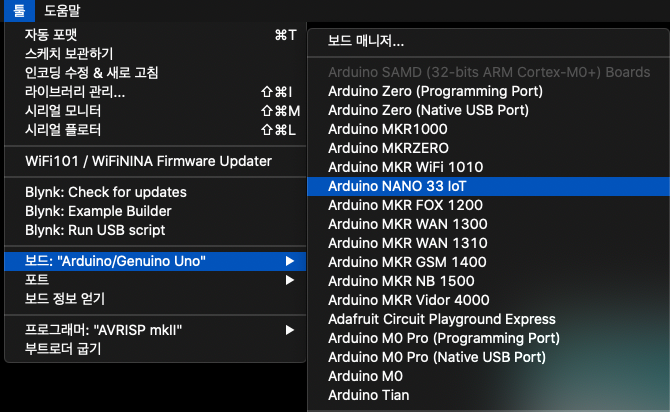Viewport: 670px width, 412px height.
Task: Select Arduino M0 Pro (Programming Port)
Action: (x=488, y=338)
